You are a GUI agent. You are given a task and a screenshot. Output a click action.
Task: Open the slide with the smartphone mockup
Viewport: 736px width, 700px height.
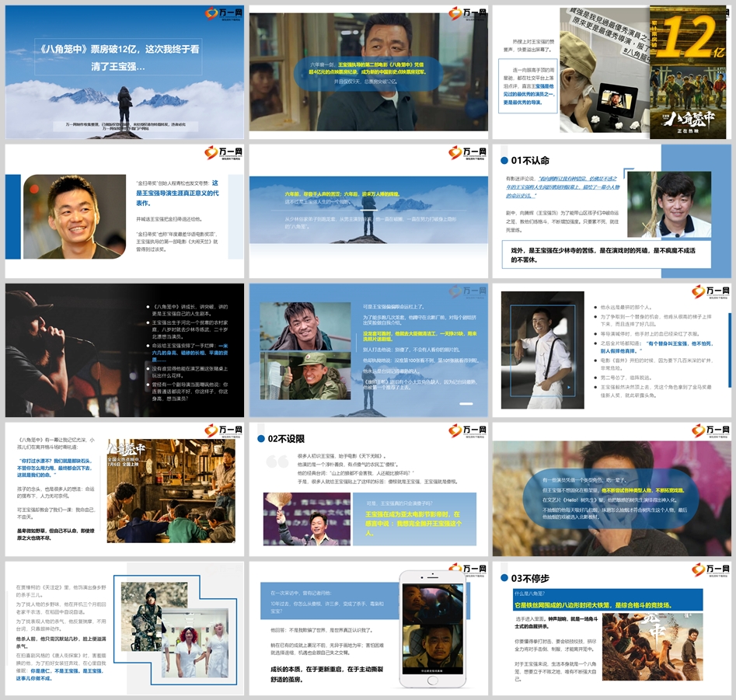[x=368, y=629]
